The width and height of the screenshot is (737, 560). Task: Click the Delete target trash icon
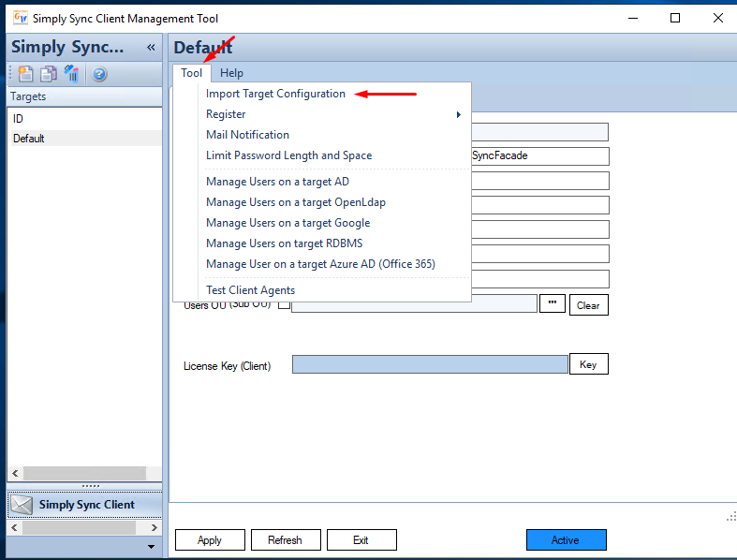(72, 74)
